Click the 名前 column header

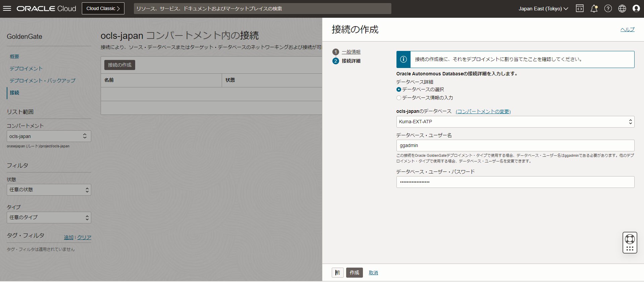(x=109, y=80)
